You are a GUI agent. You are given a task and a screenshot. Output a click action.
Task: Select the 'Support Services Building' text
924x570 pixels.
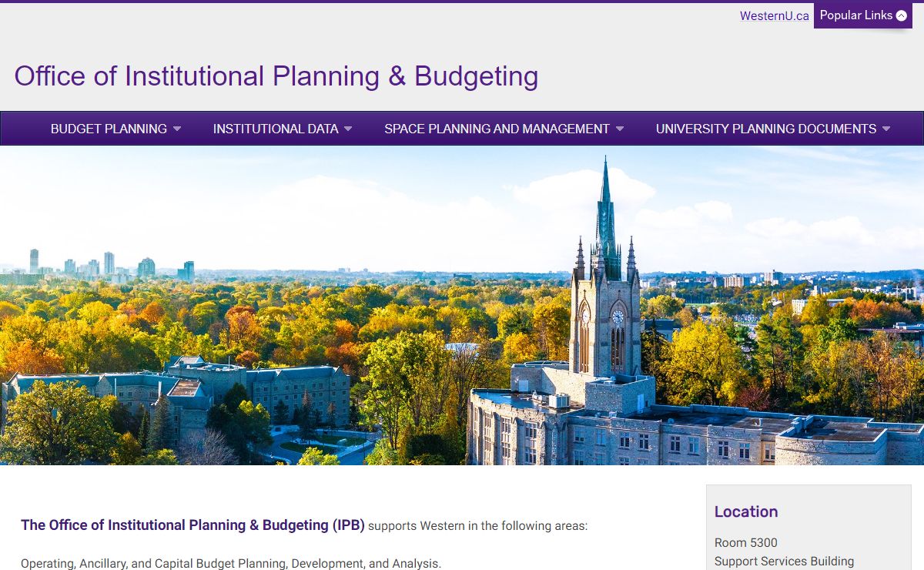pyautogui.click(x=784, y=562)
